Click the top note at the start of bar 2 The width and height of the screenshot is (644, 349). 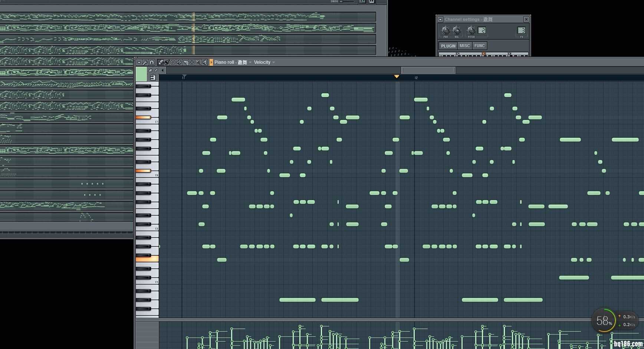pyautogui.click(x=421, y=99)
